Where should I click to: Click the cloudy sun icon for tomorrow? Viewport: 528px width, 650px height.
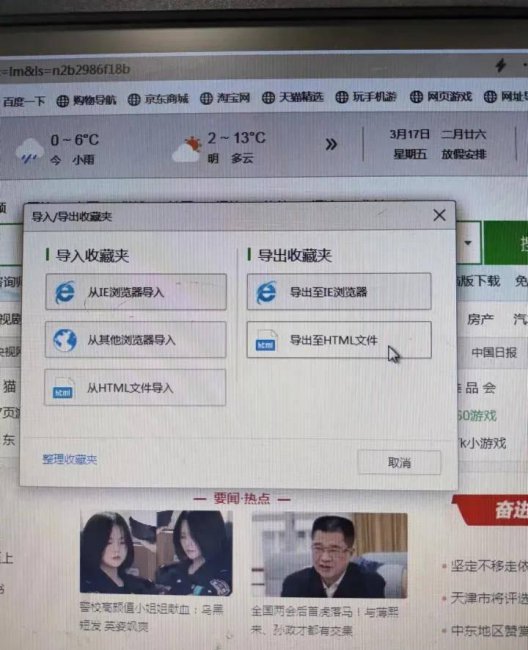coord(186,150)
